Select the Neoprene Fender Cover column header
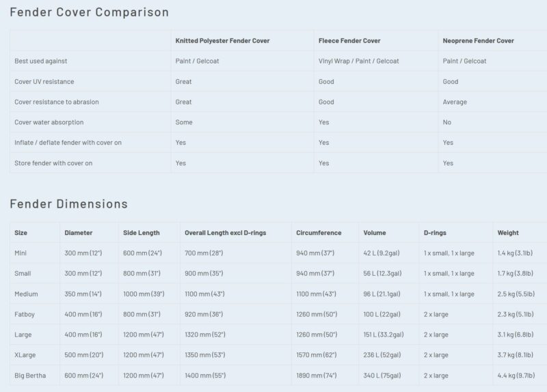Image resolution: width=547 pixels, height=392 pixels. pos(478,41)
